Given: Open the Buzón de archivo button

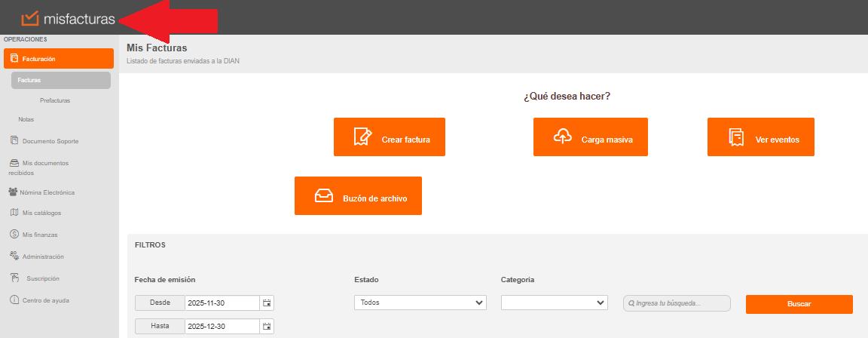Looking at the screenshot, I should 358,196.
